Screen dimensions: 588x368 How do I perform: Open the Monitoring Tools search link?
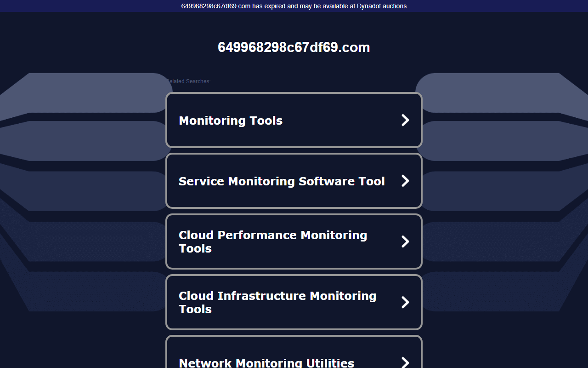coord(294,120)
